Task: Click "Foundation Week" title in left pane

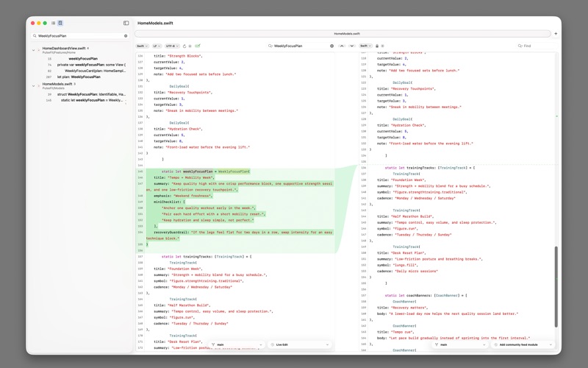Action: 178,269
